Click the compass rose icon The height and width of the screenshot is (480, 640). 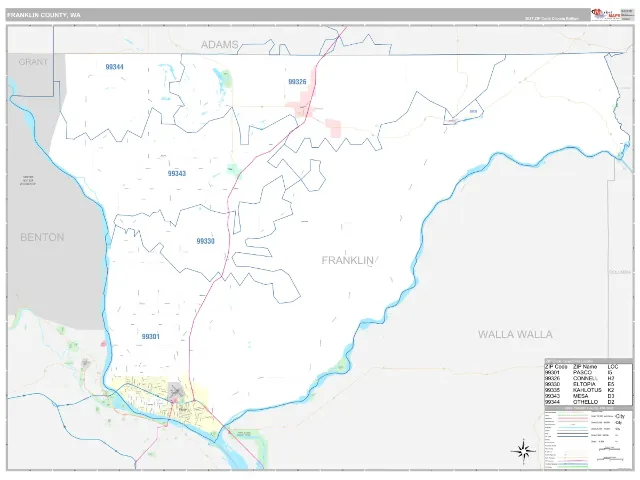point(523,451)
